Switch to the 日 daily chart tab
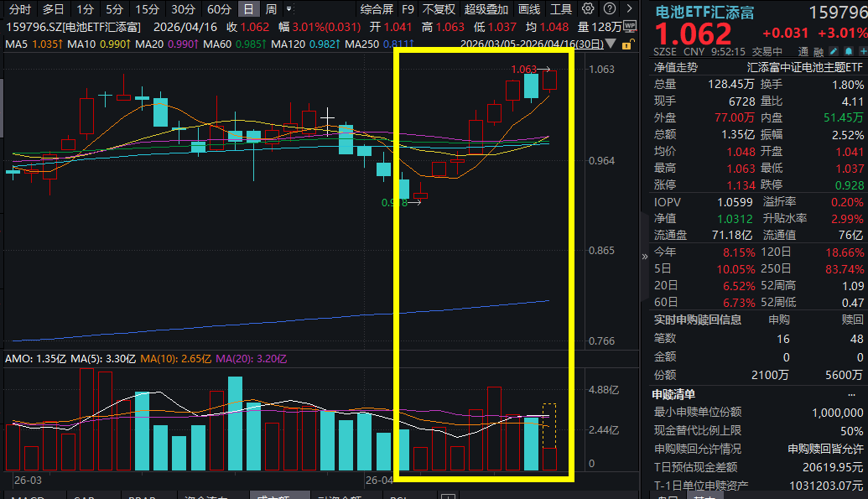 coord(250,9)
